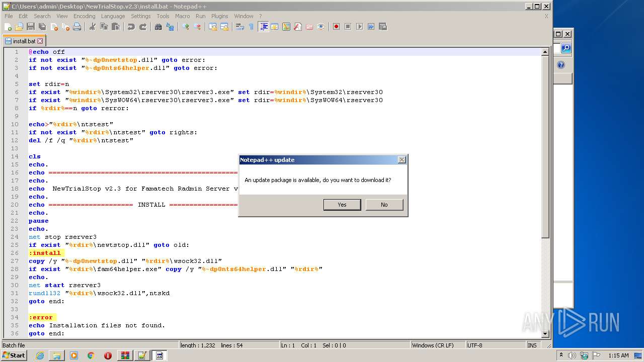Viewport: 644px width, 362px height.
Task: Open Chrome from the taskbar
Action: [91, 355]
